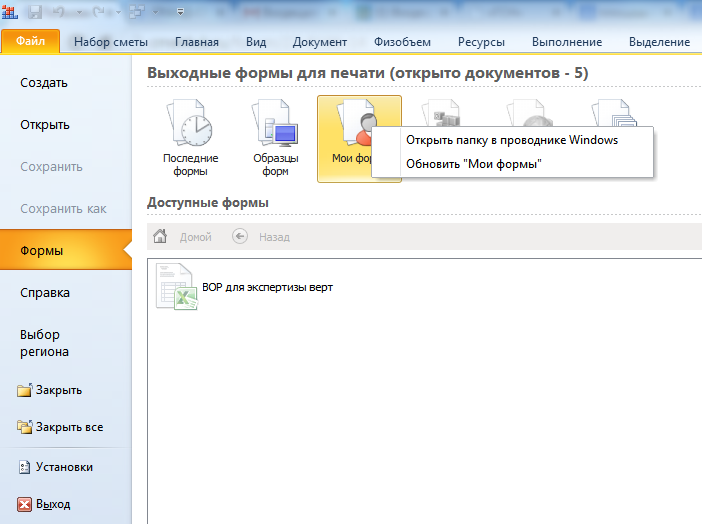This screenshot has width=702, height=524.
Task: Click the Домой navigation label
Action: [196, 237]
